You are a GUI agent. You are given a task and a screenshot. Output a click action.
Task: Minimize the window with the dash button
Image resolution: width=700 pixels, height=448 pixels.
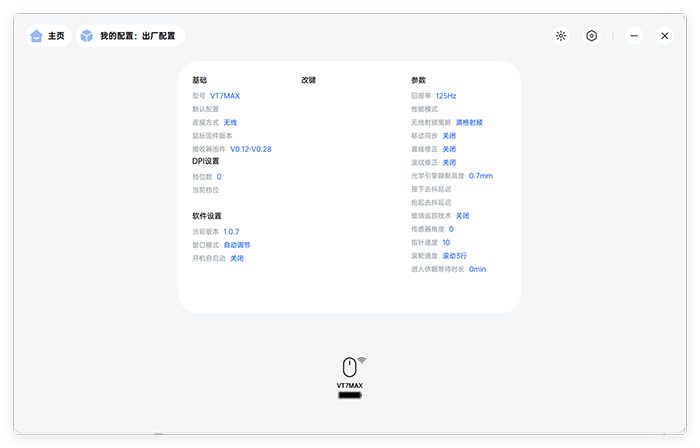(634, 36)
